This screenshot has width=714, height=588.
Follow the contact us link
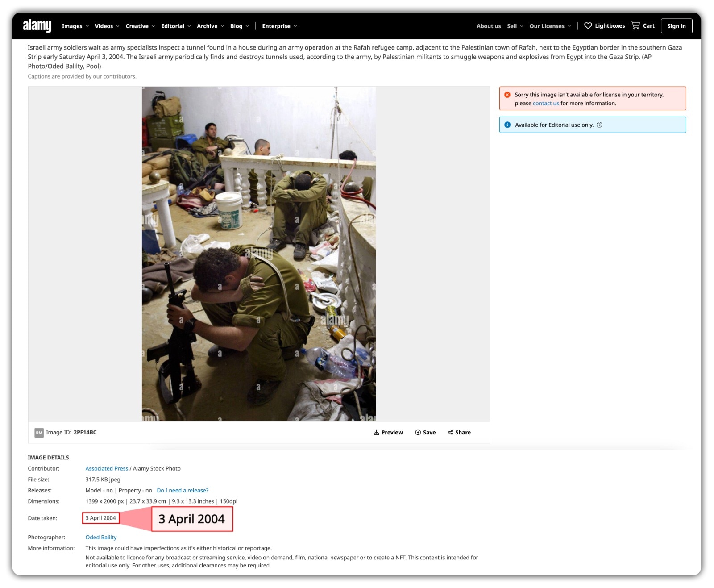click(x=545, y=103)
